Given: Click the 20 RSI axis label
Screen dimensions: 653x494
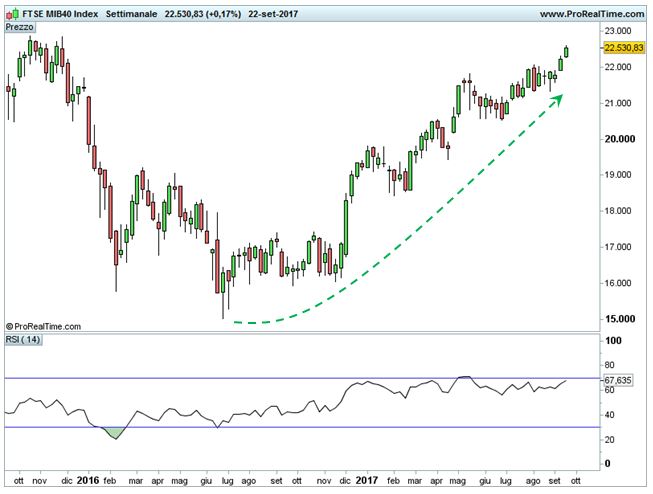Looking at the screenshot, I should 609,440.
